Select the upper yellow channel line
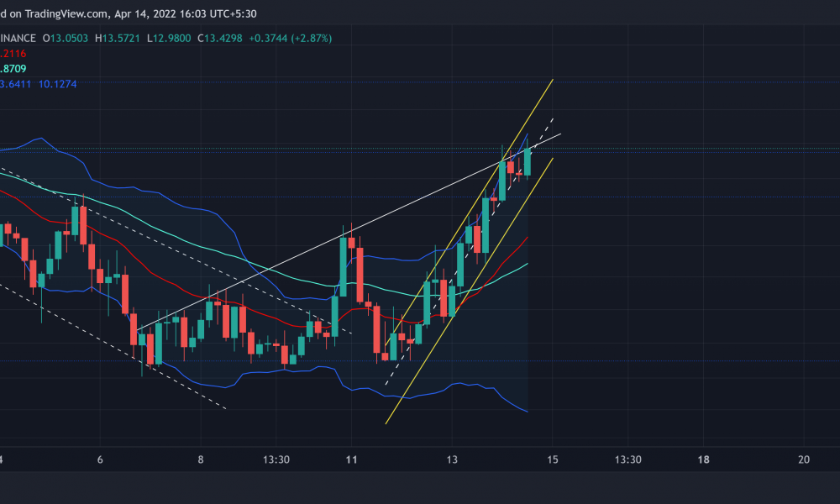Image resolution: width=840 pixels, height=504 pixels. coord(470,213)
